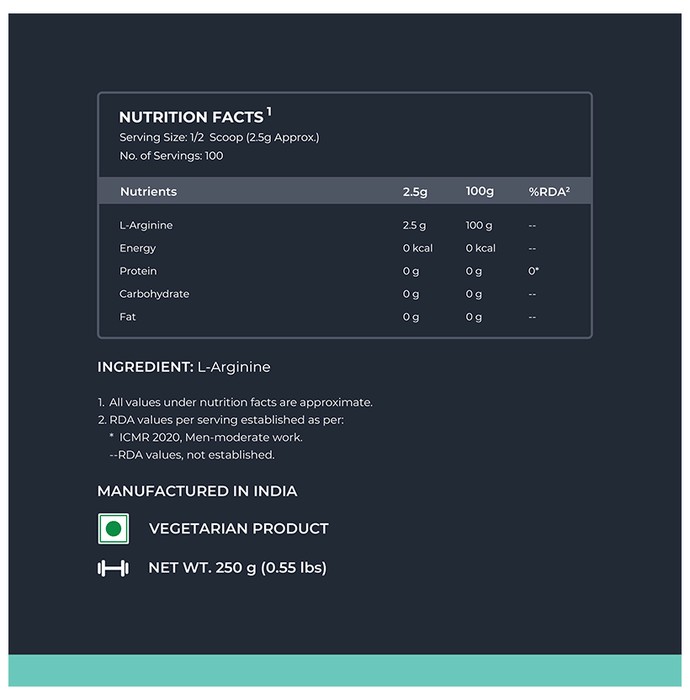Click the Nutrients column header
690x700 pixels.
(x=148, y=192)
